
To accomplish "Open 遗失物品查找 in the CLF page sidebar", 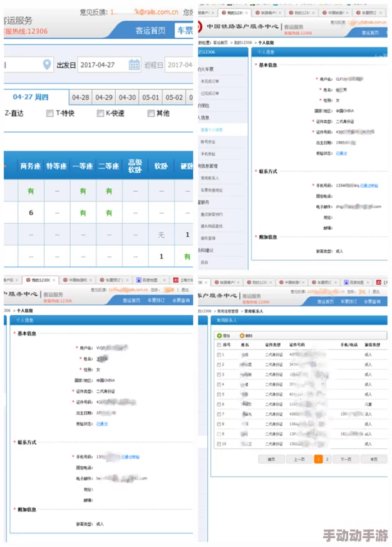I will [x=212, y=226].
